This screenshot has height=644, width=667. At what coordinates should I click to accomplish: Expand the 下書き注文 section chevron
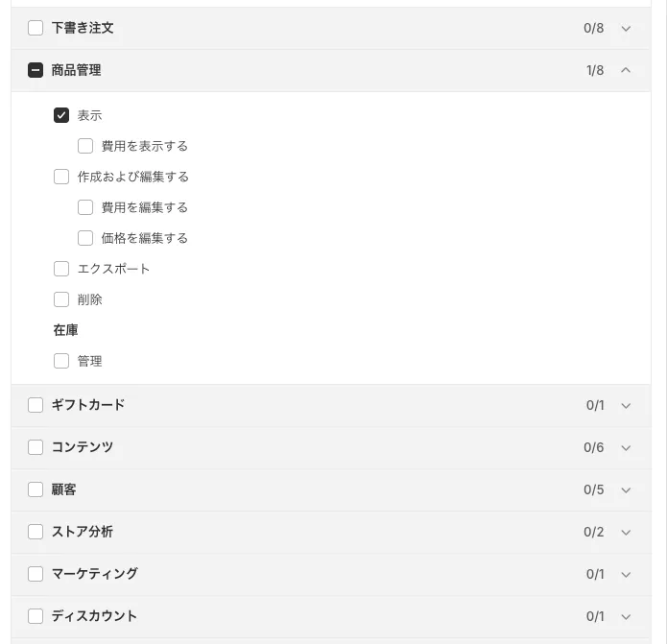coord(626,29)
